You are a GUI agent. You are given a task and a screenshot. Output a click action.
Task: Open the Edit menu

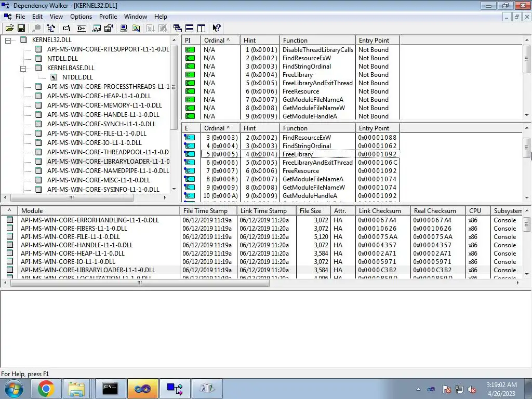[37, 16]
